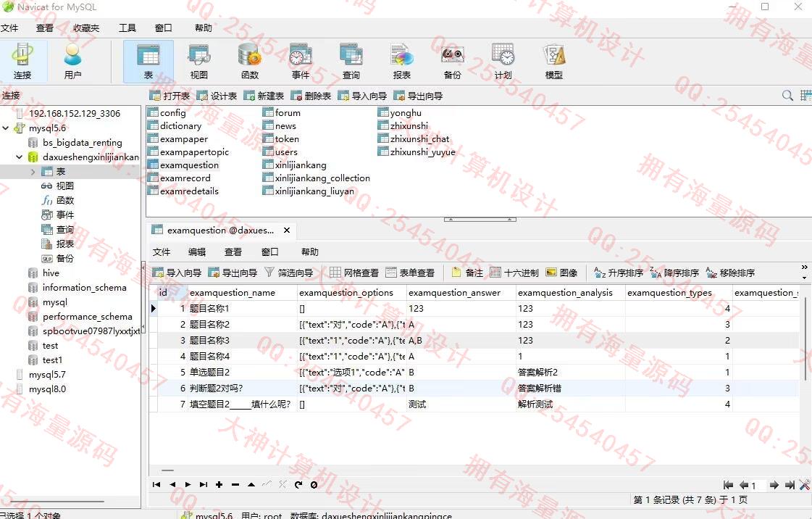Click 移除排序 remove sort
The height and width of the screenshot is (519, 812).
pos(731,273)
